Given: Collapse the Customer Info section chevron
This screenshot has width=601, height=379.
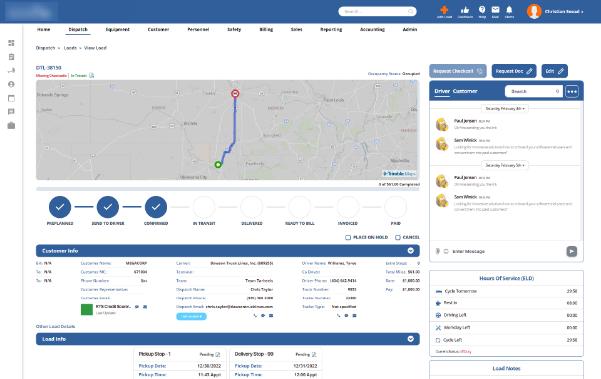Looking at the screenshot, I should tap(411, 251).
